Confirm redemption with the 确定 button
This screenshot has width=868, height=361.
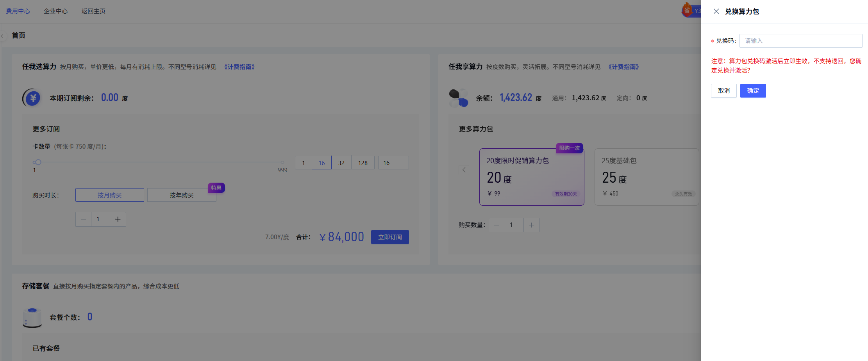point(753,91)
